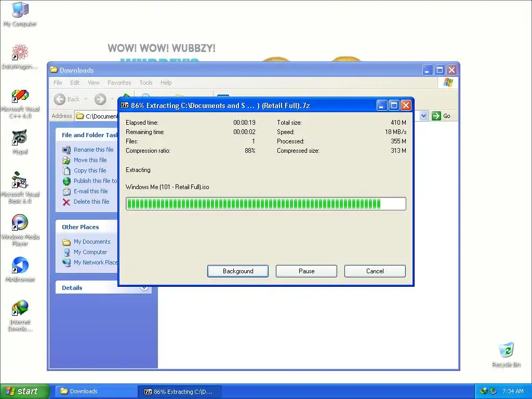Expand the Details panel chevron
Image resolution: width=532 pixels, height=399 pixels.
(144, 288)
